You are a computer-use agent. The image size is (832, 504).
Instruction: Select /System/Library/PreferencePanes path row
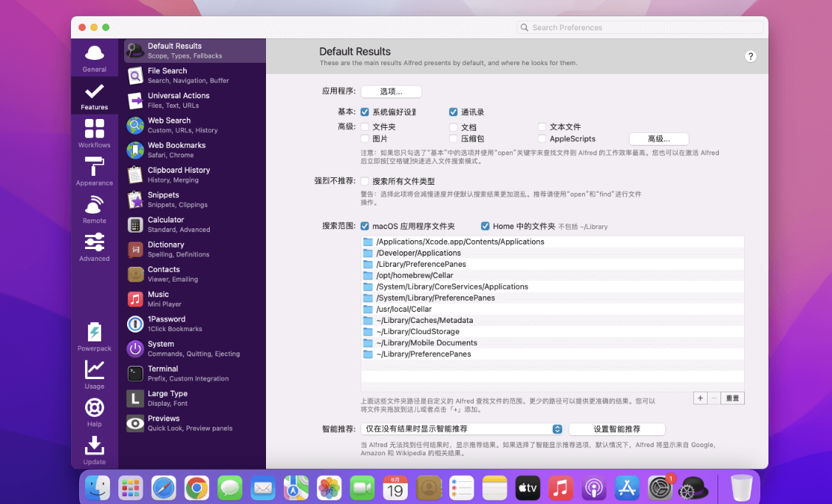553,298
